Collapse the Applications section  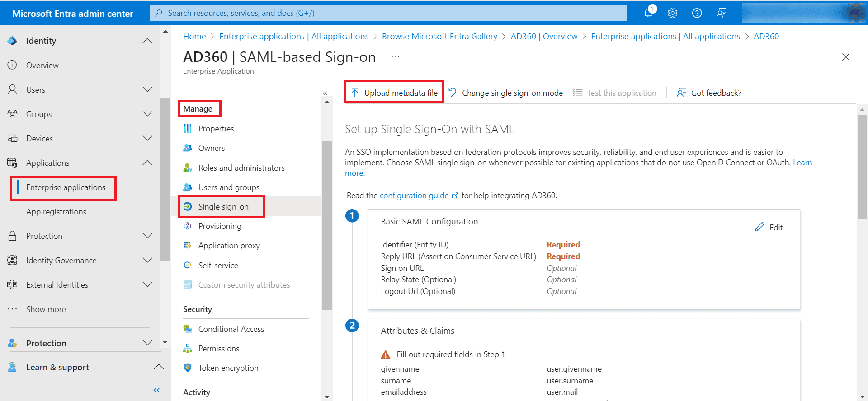[147, 163]
